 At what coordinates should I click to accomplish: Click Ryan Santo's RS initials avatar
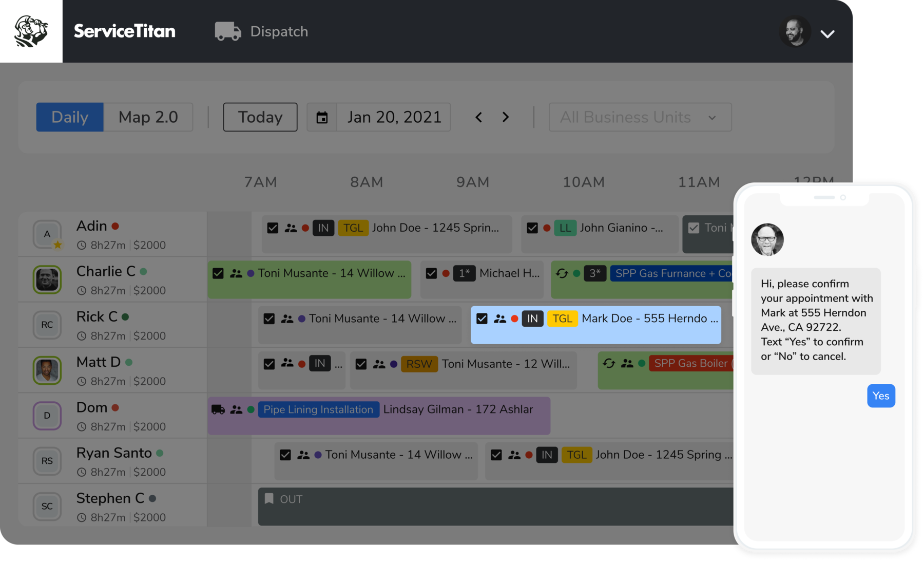click(47, 461)
